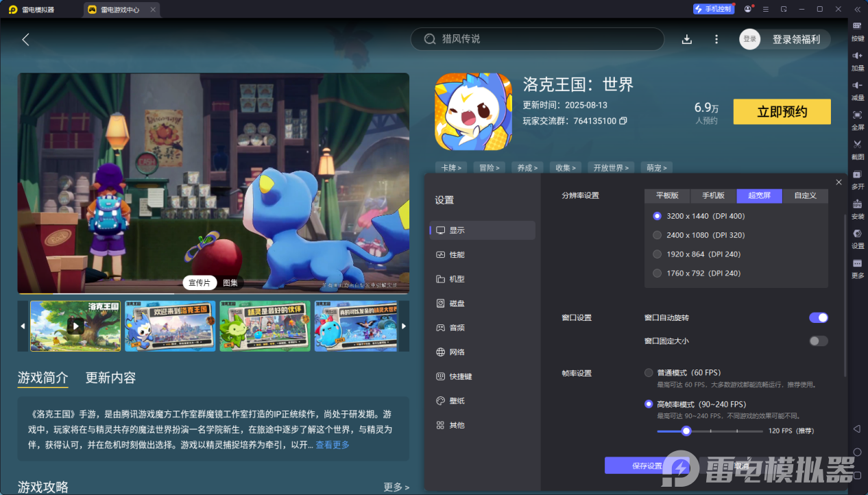Open the 其他 settings section
The width and height of the screenshot is (868, 495).
tap(483, 425)
